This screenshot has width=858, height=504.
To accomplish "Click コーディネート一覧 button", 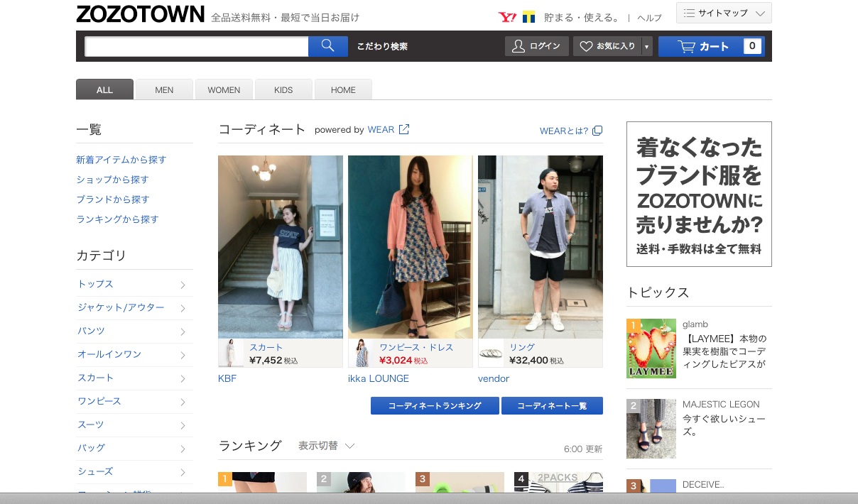I will tap(552, 405).
